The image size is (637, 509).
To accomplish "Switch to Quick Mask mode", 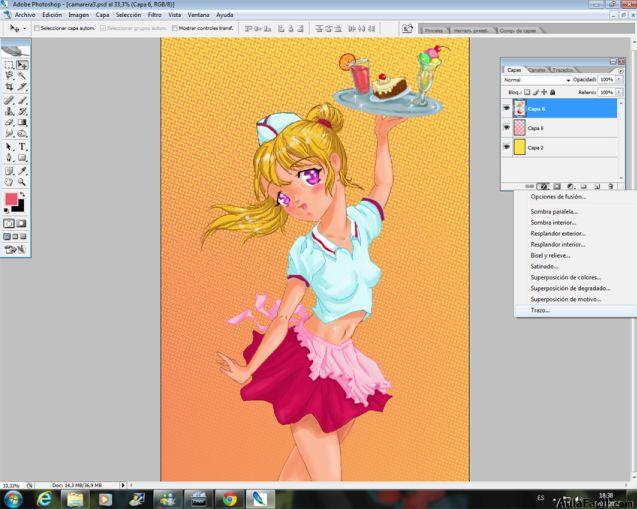I will (22, 223).
